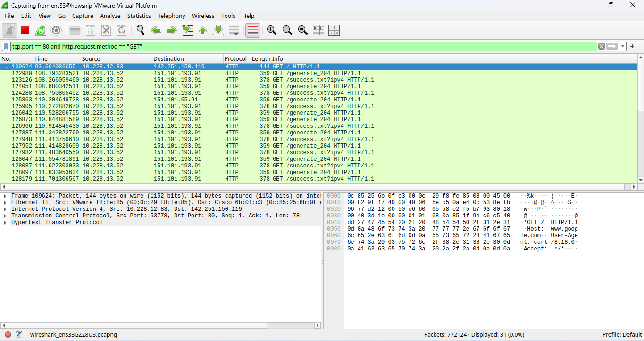644x341 pixels.
Task: Expand the Frame 109624 tree row
Action: 5,196
